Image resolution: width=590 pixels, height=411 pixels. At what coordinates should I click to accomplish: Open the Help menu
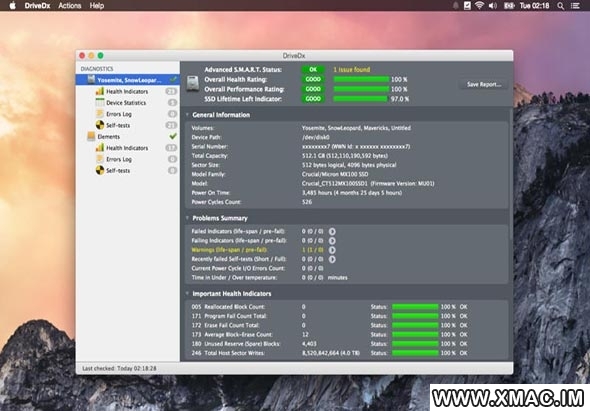point(97,6)
